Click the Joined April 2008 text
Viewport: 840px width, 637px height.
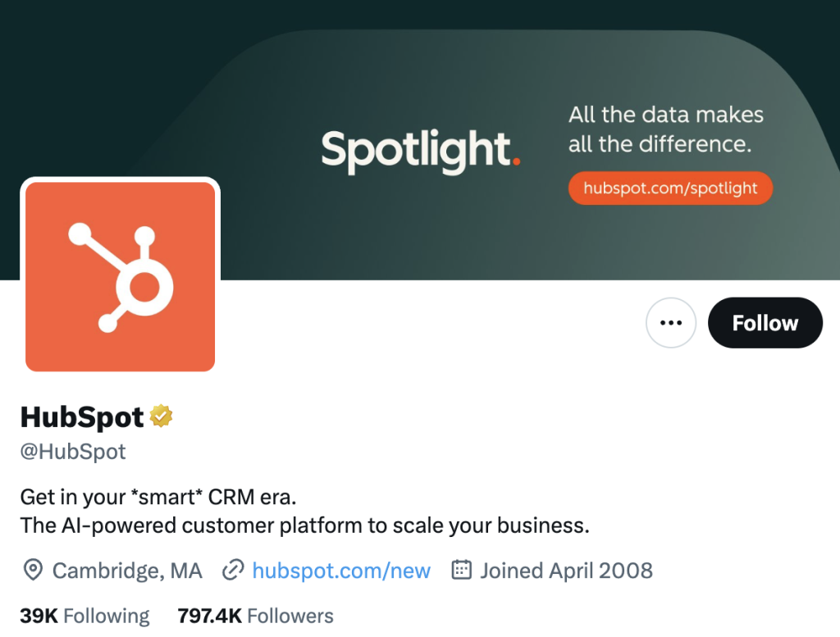(566, 571)
